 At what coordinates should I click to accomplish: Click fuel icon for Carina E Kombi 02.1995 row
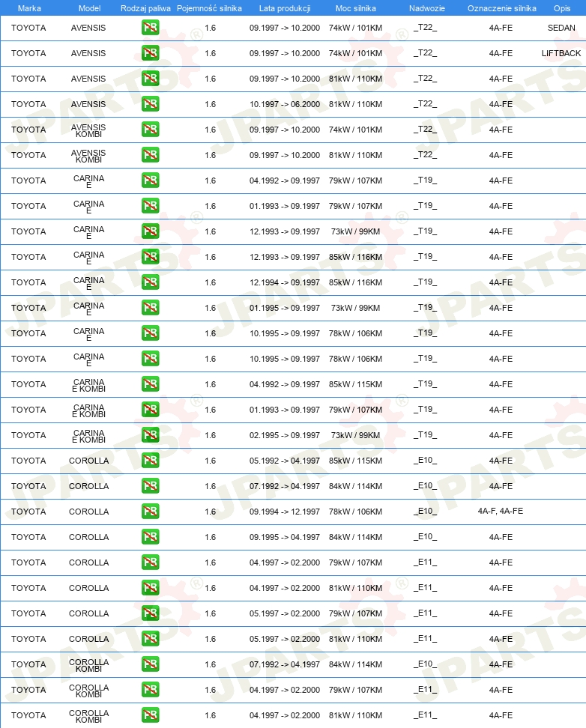click(150, 435)
